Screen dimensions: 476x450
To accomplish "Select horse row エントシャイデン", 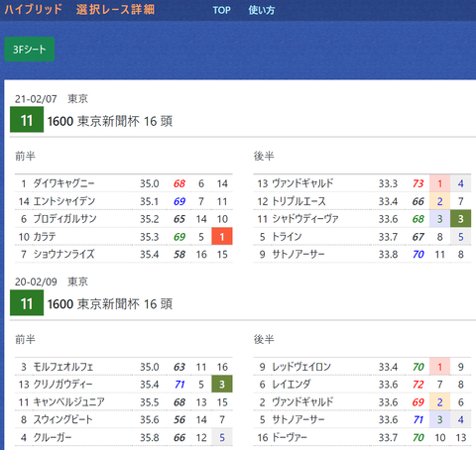I will [x=124, y=201].
